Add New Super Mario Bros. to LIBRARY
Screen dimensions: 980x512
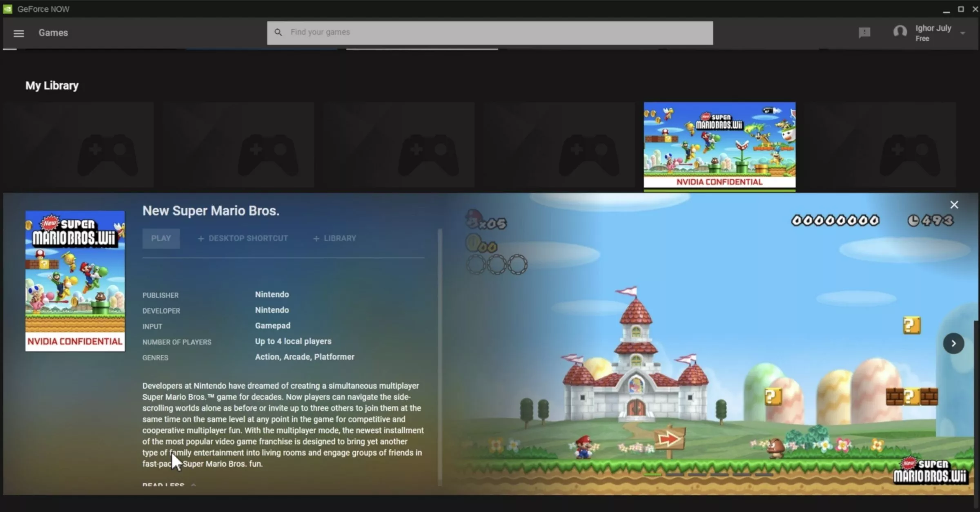click(334, 238)
